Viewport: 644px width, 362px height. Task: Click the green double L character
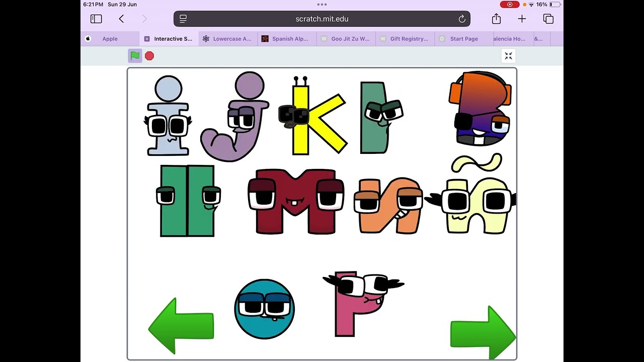point(188,201)
